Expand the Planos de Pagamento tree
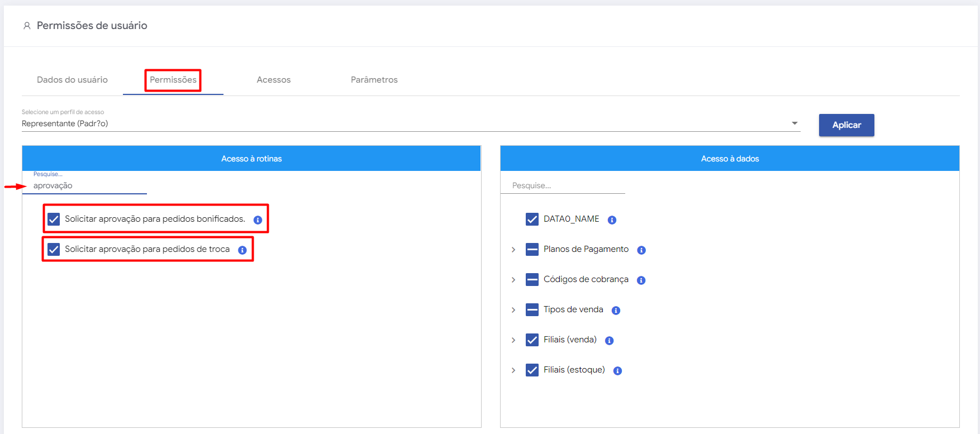The height and width of the screenshot is (434, 980). (513, 250)
